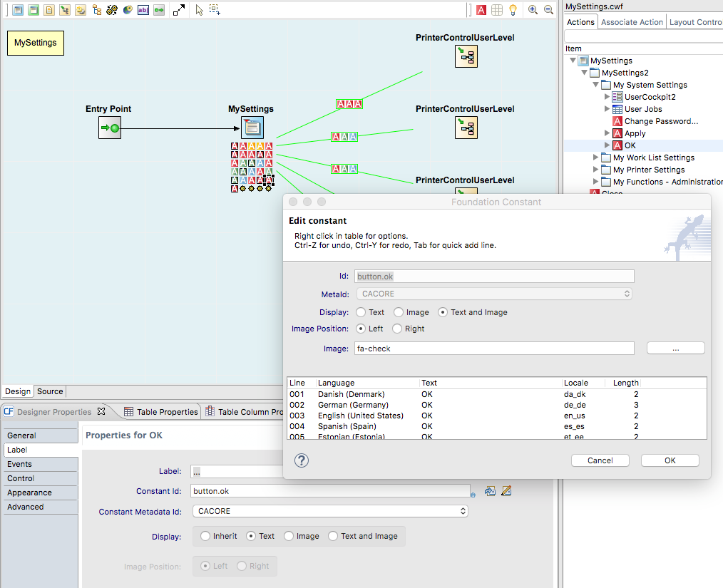Viewport: 723px width, 588px height.
Task: Open the General properties section
Action: click(x=41, y=435)
